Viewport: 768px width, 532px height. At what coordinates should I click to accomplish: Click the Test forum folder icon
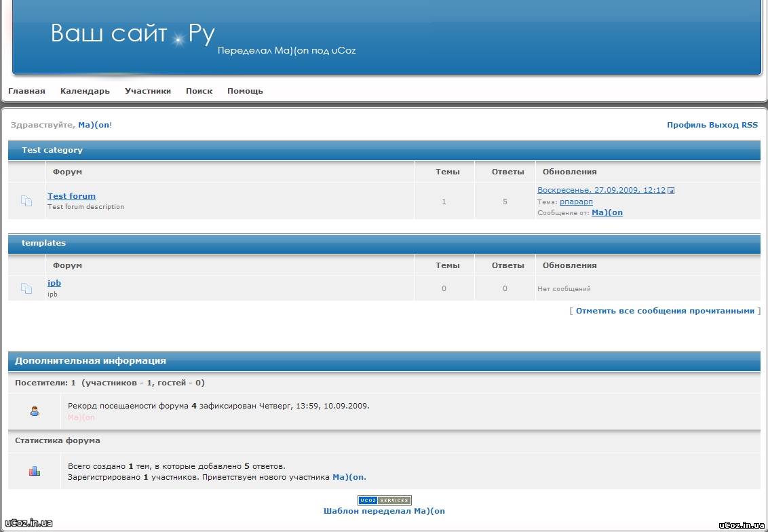pos(26,201)
